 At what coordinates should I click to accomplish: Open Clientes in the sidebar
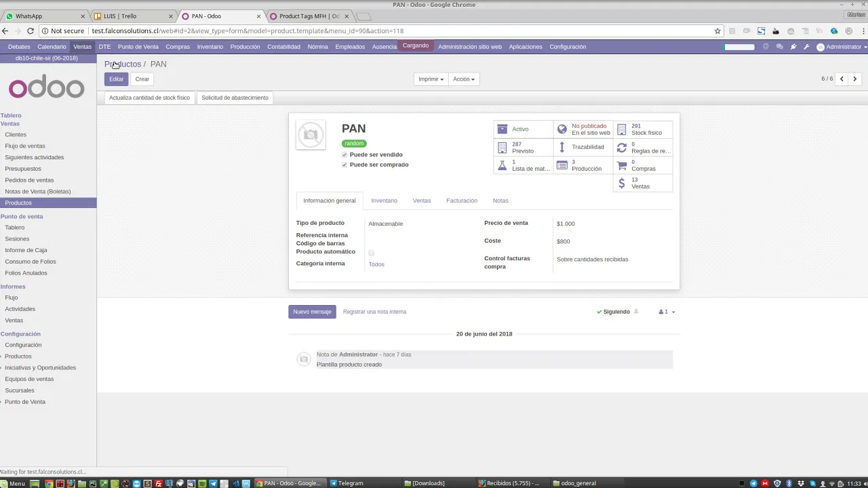pyautogui.click(x=16, y=135)
